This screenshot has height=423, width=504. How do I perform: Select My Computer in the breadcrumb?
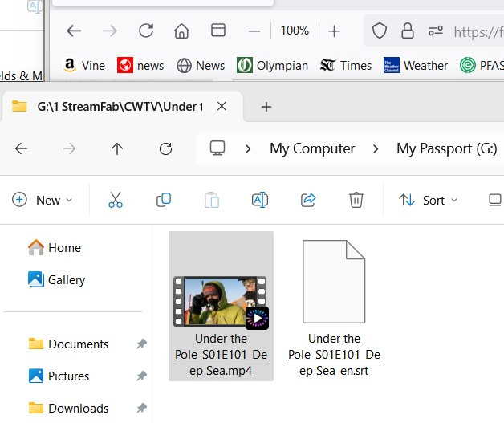coord(312,148)
